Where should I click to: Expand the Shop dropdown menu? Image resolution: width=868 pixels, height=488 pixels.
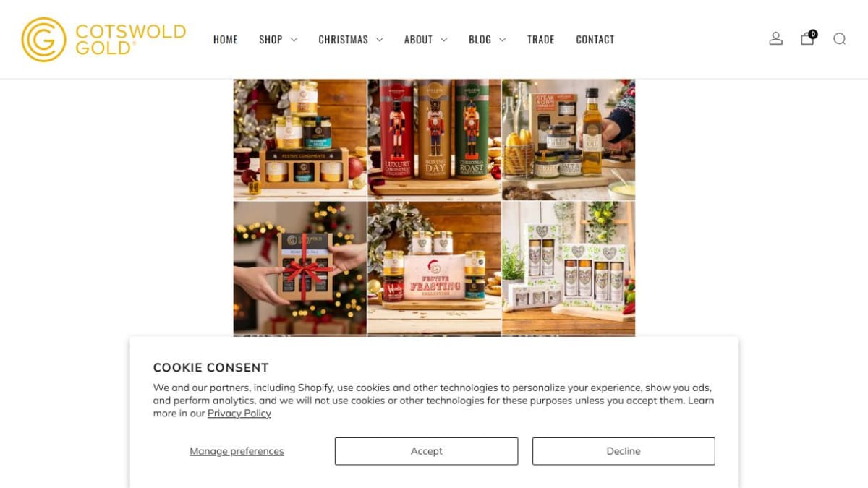pyautogui.click(x=278, y=40)
